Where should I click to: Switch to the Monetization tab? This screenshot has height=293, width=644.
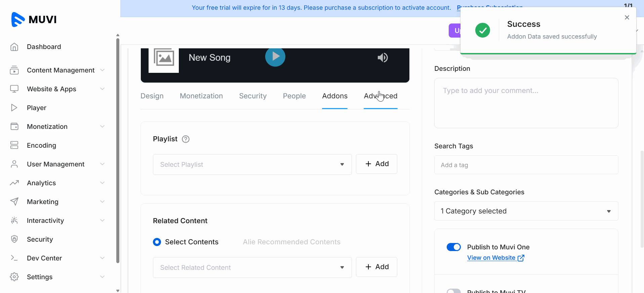click(x=201, y=96)
